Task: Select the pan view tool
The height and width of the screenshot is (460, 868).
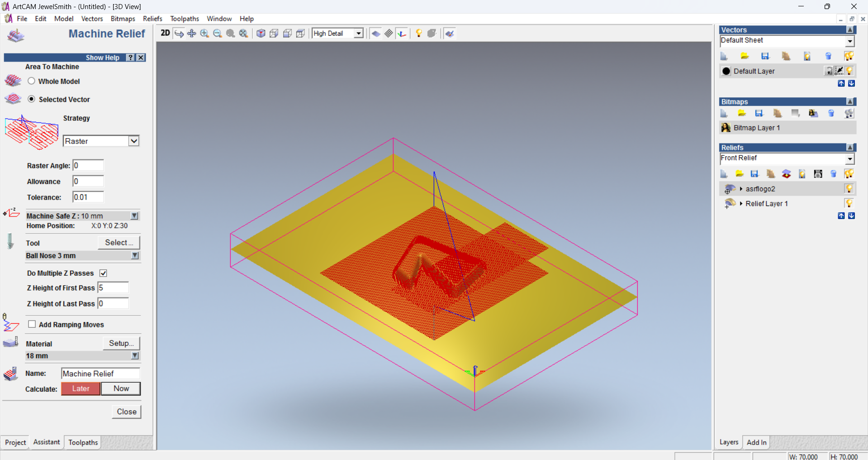Action: coord(192,34)
